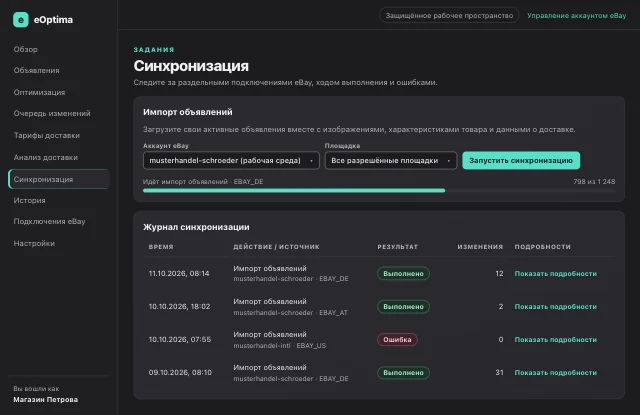Click Магазин Петрова account name
Screen dimensions: 640x415
point(45,399)
